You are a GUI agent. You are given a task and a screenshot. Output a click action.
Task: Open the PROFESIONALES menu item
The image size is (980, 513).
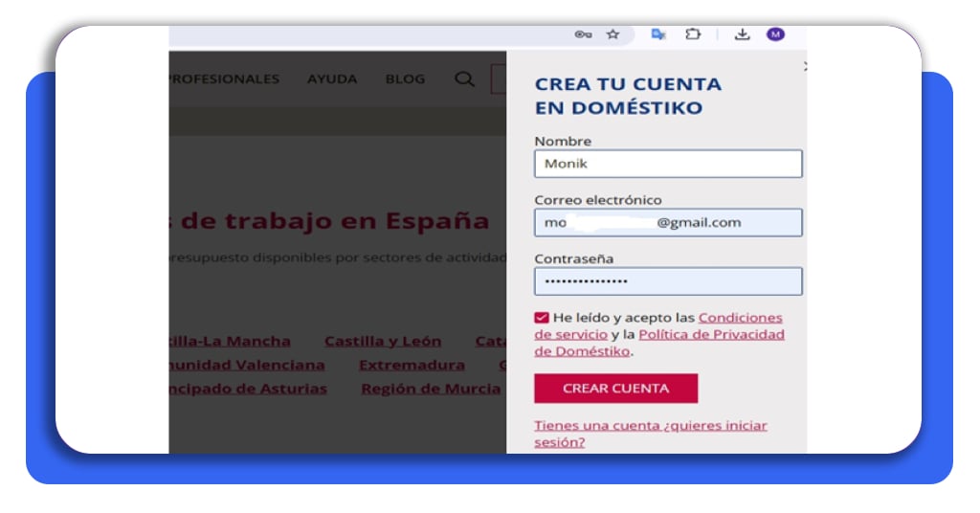pos(224,78)
